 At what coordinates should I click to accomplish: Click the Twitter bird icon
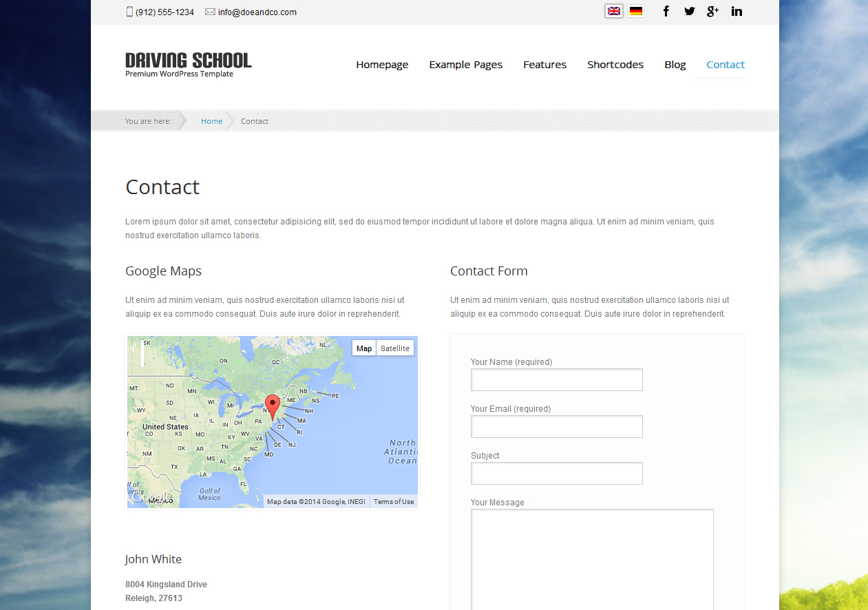(x=689, y=11)
